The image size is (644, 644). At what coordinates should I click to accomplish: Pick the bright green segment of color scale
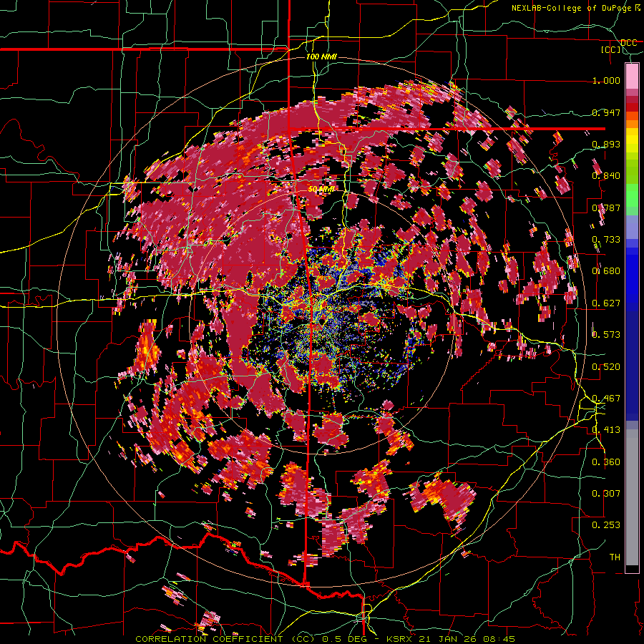point(632,195)
